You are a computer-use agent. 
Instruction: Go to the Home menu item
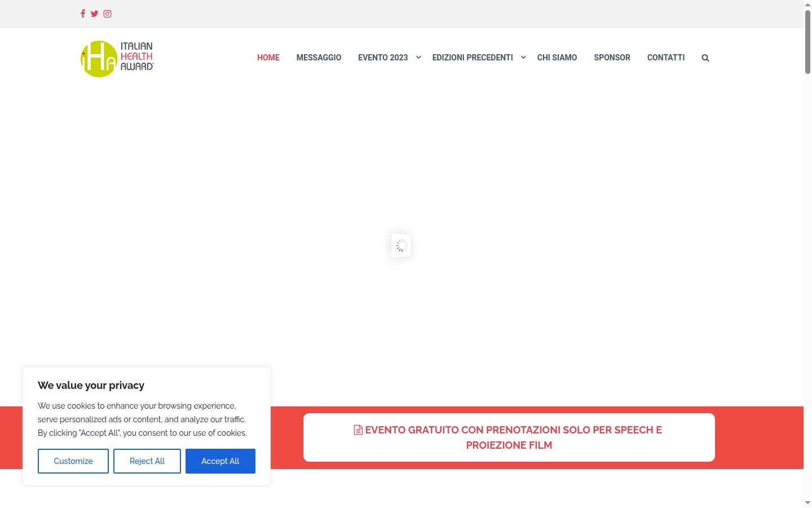click(268, 58)
